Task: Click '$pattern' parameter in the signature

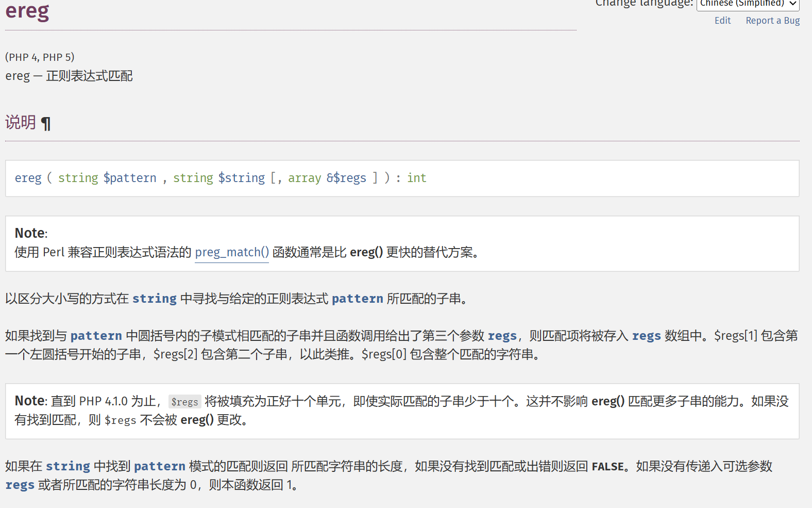Action: point(130,178)
